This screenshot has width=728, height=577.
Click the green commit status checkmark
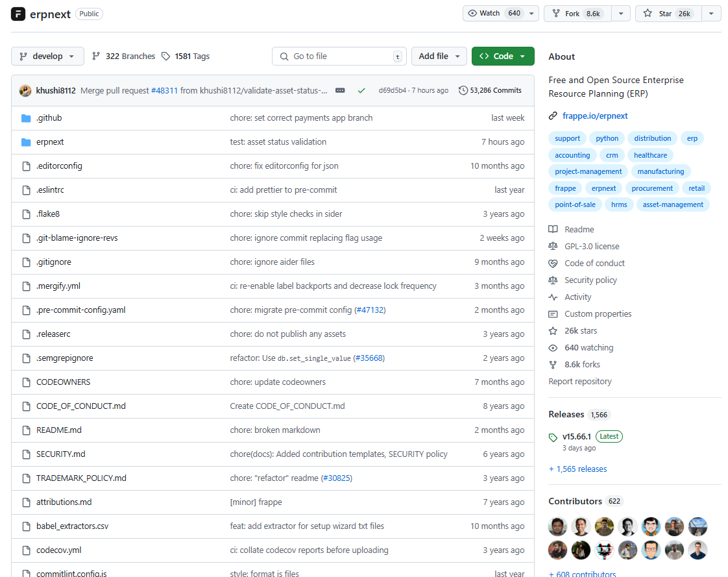[361, 91]
